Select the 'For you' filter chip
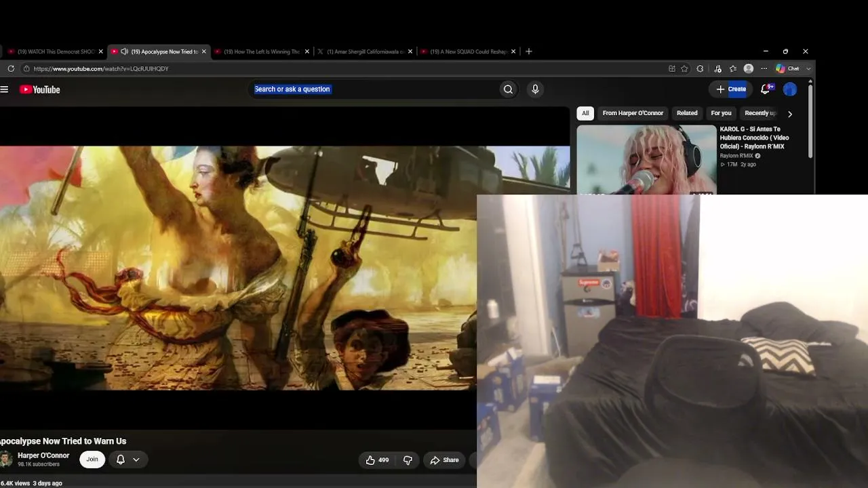868x488 pixels. pyautogui.click(x=721, y=113)
